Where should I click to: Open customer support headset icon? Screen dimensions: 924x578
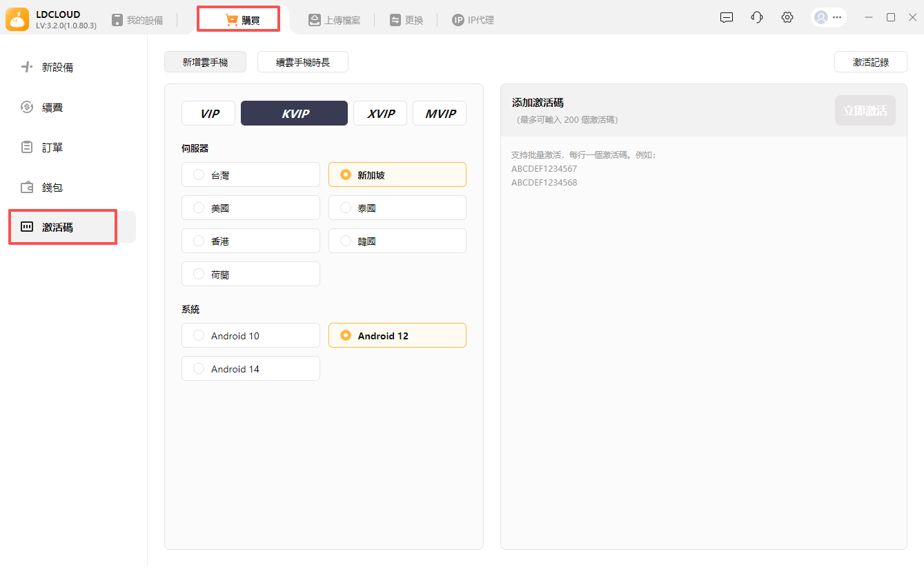757,18
